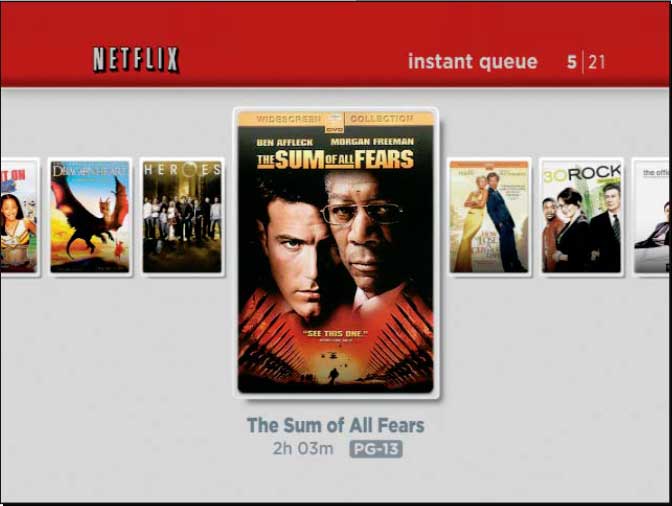Select the instant queue heading

[x=472, y=62]
